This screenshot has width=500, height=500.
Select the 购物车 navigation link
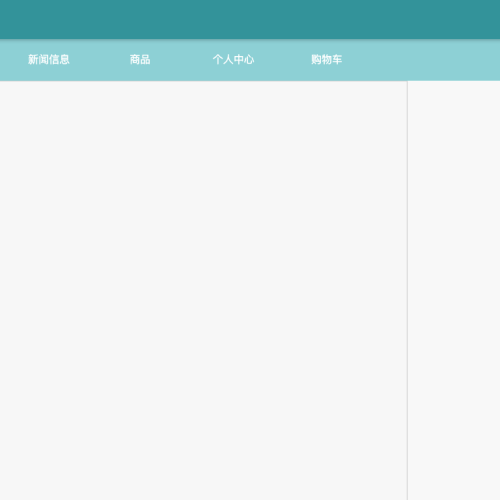327,60
